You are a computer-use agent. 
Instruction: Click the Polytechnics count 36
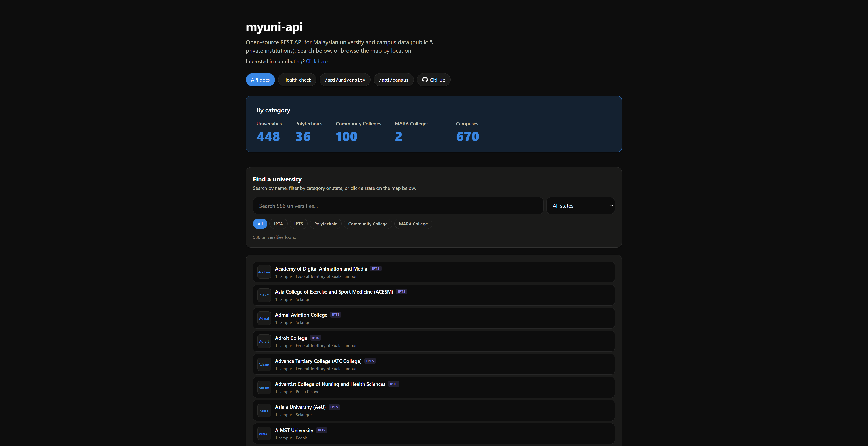(303, 137)
